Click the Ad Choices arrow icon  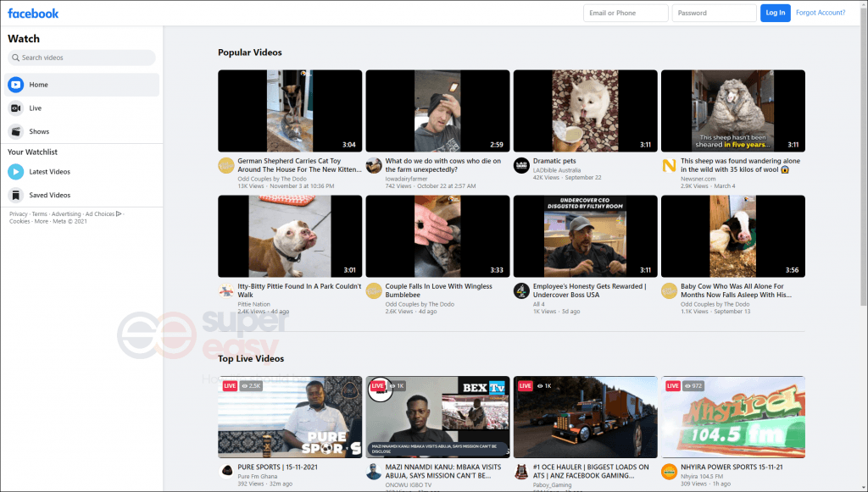[x=119, y=214]
